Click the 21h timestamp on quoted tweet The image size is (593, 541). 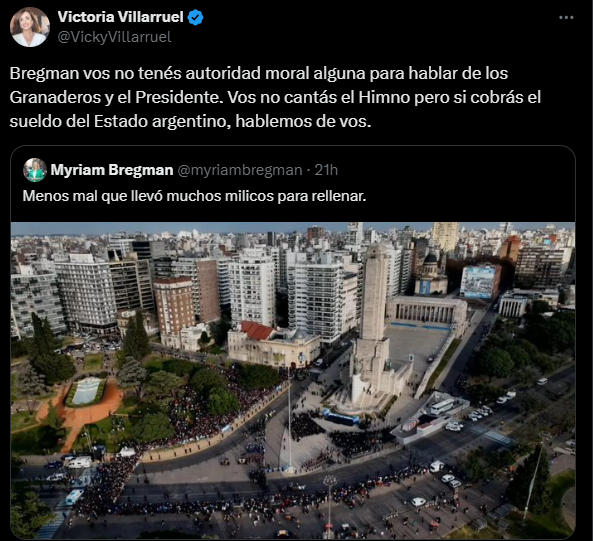coord(326,170)
